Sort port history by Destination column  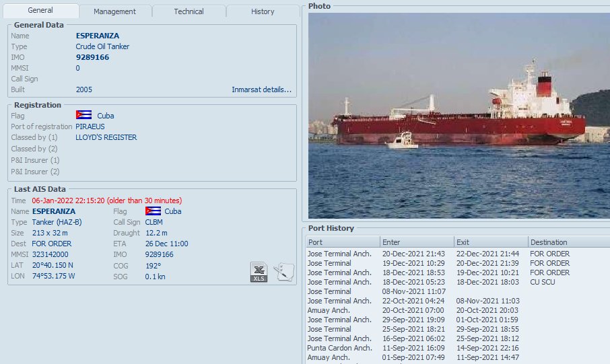click(569, 242)
